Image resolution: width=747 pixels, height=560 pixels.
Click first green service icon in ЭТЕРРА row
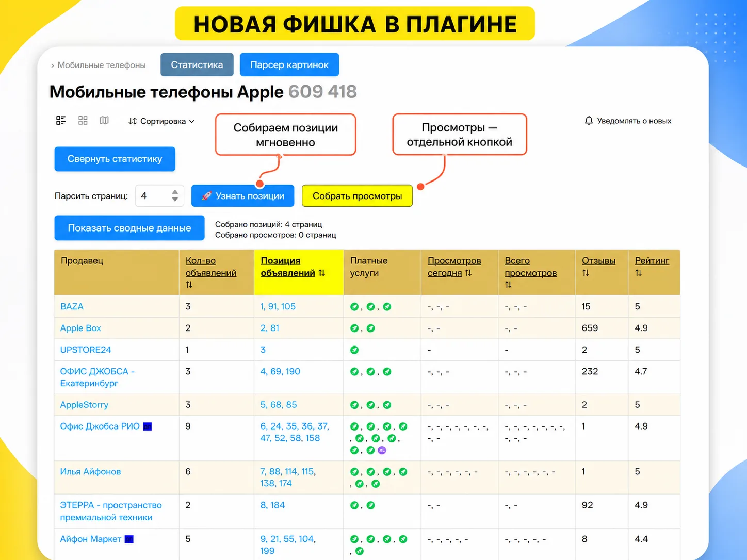pos(354,506)
